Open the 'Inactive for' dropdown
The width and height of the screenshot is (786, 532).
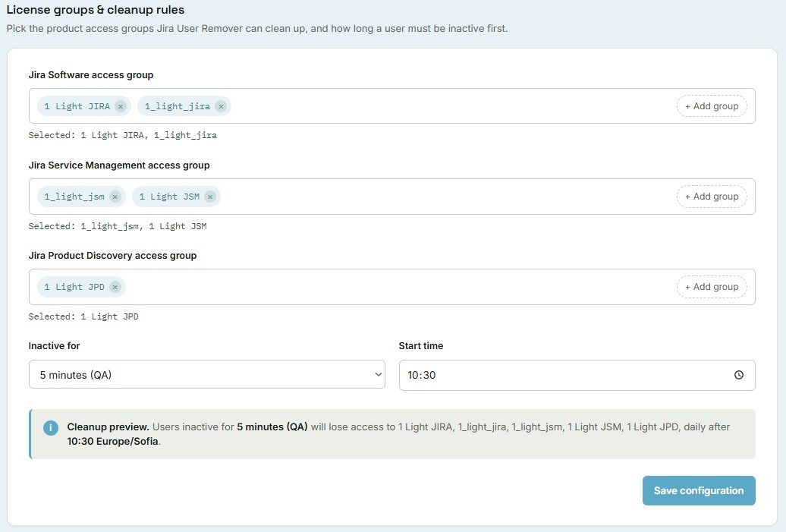point(207,375)
